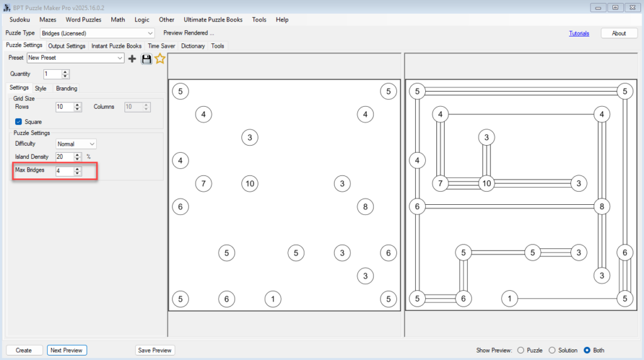The width and height of the screenshot is (644, 360).
Task: Select the Puzzle preview radio button
Action: pos(520,350)
